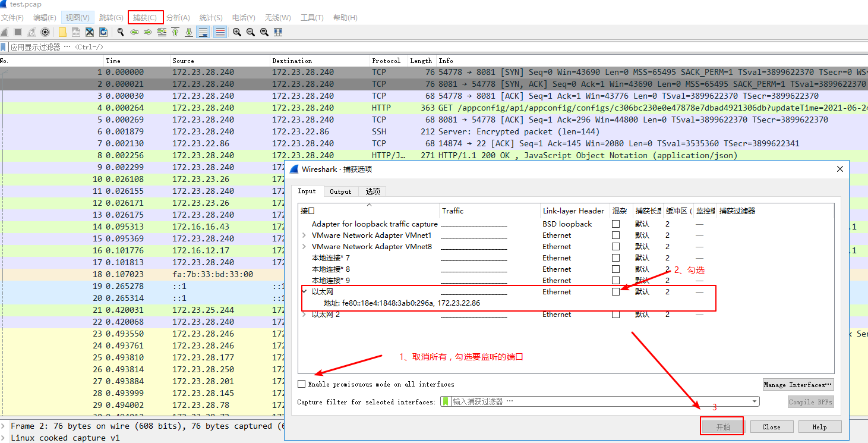This screenshot has width=868, height=443.
Task: Jump to the first packet
Action: (x=175, y=32)
